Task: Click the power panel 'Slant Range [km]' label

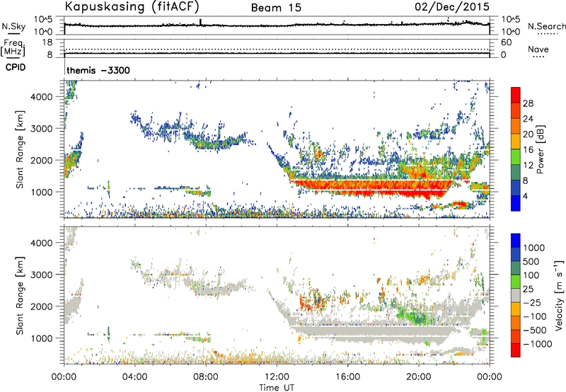Action: pyautogui.click(x=20, y=149)
